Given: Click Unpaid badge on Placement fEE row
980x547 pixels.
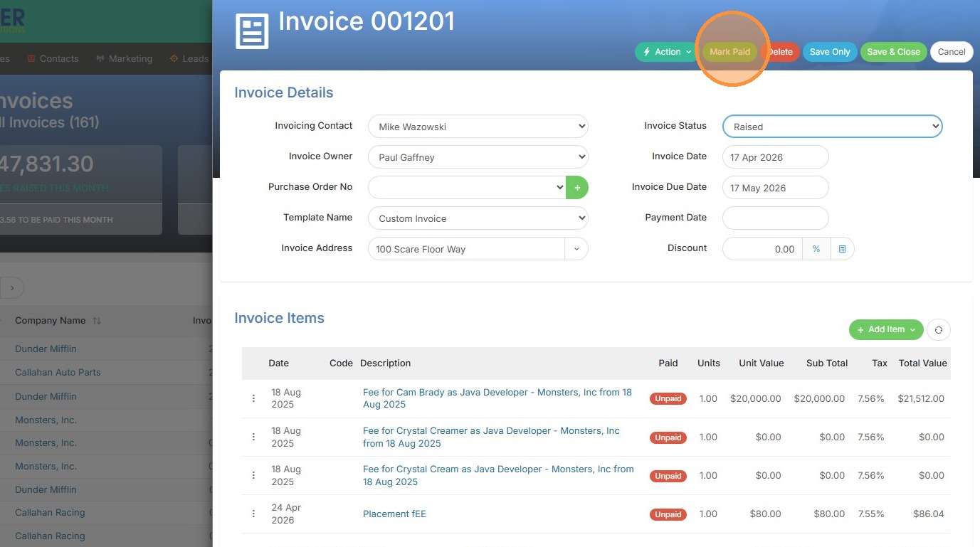Looking at the screenshot, I should click(668, 514).
